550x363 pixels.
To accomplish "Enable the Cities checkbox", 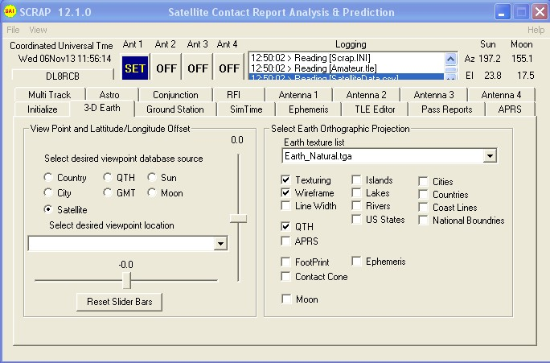I will pos(423,182).
